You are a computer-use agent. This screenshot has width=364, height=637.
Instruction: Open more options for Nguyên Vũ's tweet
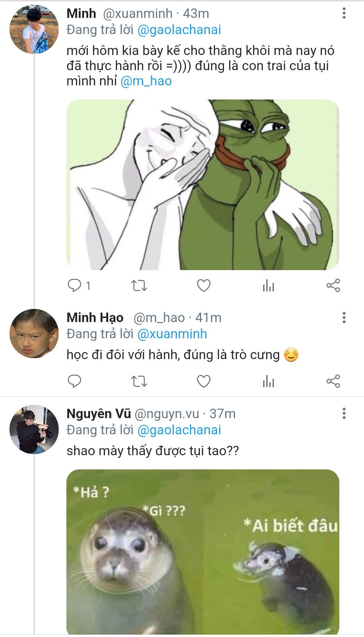pyautogui.click(x=344, y=413)
